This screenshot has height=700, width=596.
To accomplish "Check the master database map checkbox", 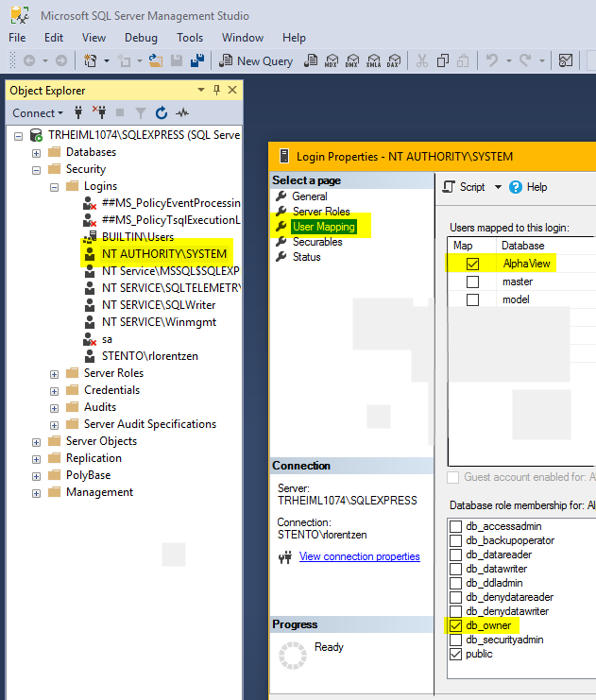I will [472, 282].
